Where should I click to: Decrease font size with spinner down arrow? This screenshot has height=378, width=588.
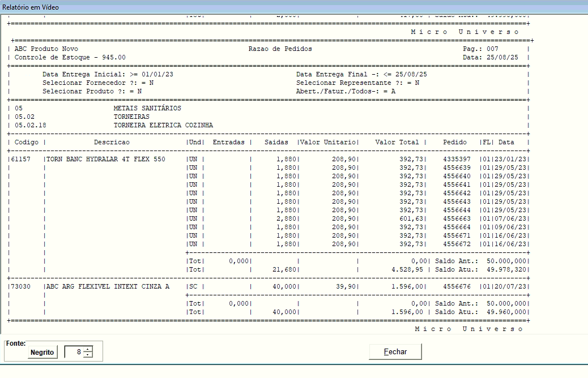[88, 355]
